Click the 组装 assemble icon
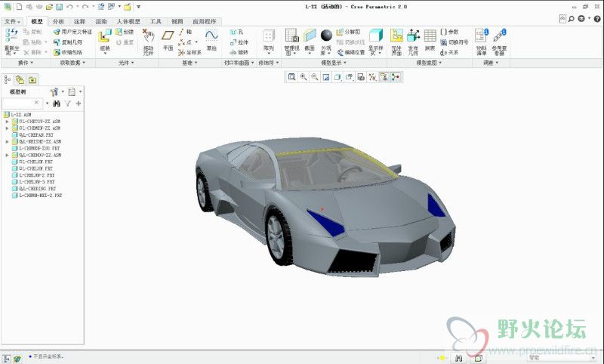604x364 pixels. click(x=105, y=36)
